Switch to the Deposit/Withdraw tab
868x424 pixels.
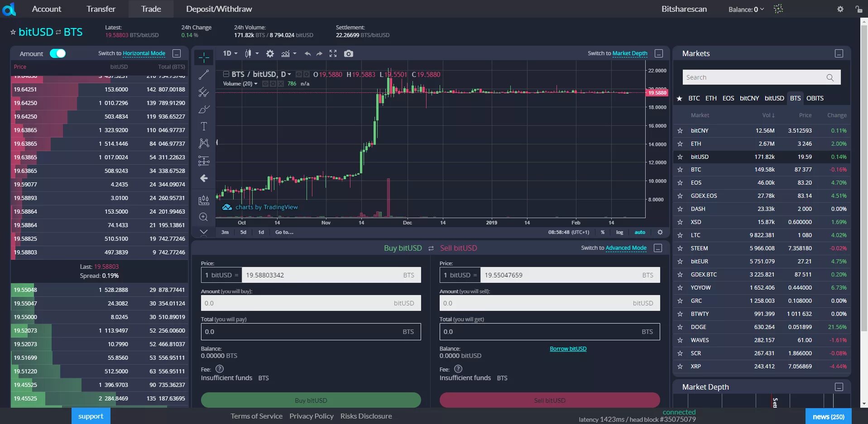click(x=219, y=9)
